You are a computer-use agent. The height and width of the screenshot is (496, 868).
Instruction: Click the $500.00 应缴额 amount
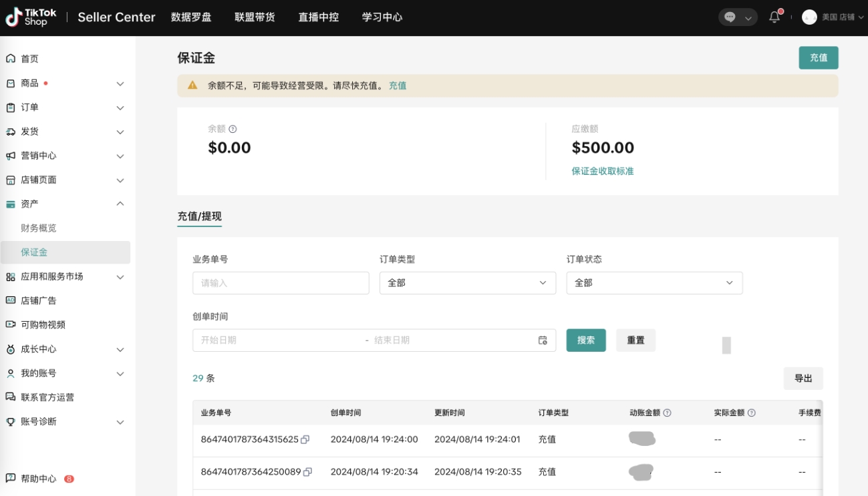tap(603, 148)
